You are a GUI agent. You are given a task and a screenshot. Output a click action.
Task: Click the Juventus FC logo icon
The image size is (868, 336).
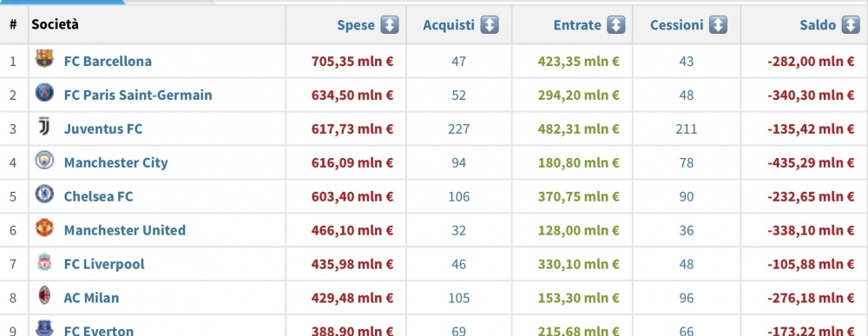(44, 127)
